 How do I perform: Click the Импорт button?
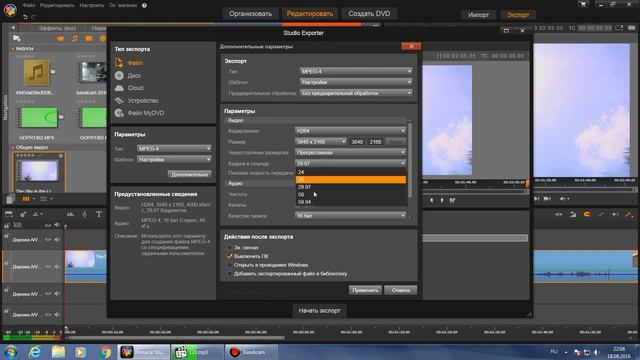478,15
